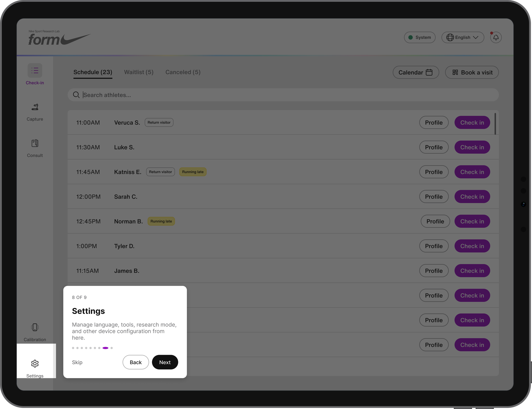Click the first tour progress dot
The width and height of the screenshot is (532, 409).
click(73, 348)
